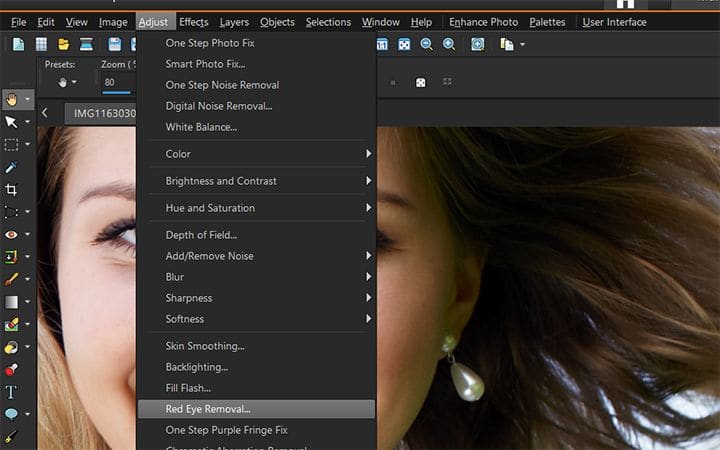Image resolution: width=720 pixels, height=450 pixels.
Task: Click the Zoom Out magnifier icon
Action: pyautogui.click(x=427, y=45)
